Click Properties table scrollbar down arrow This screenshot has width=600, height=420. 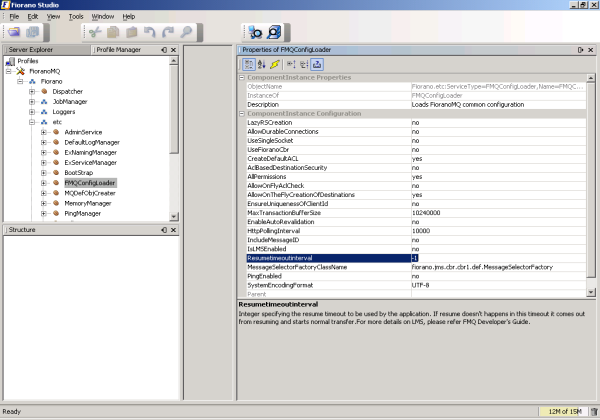click(x=591, y=292)
